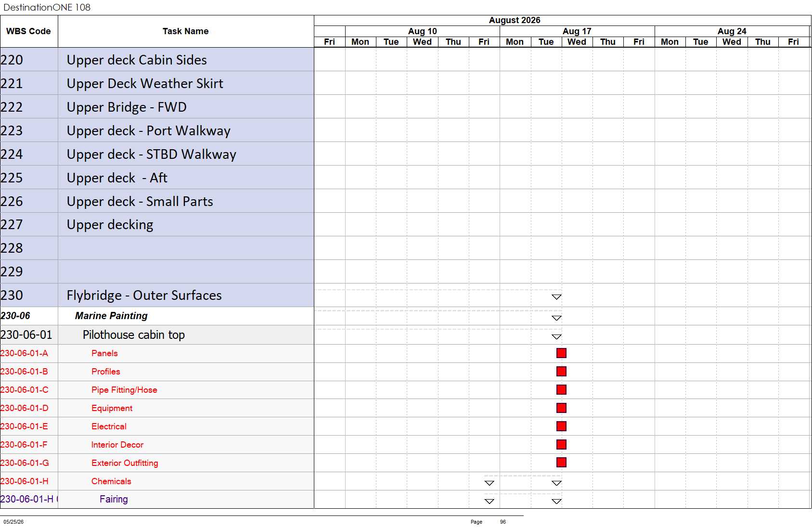The width and height of the screenshot is (812, 528).
Task: Select task Upper Deck Weather Skirt
Action: (x=145, y=83)
